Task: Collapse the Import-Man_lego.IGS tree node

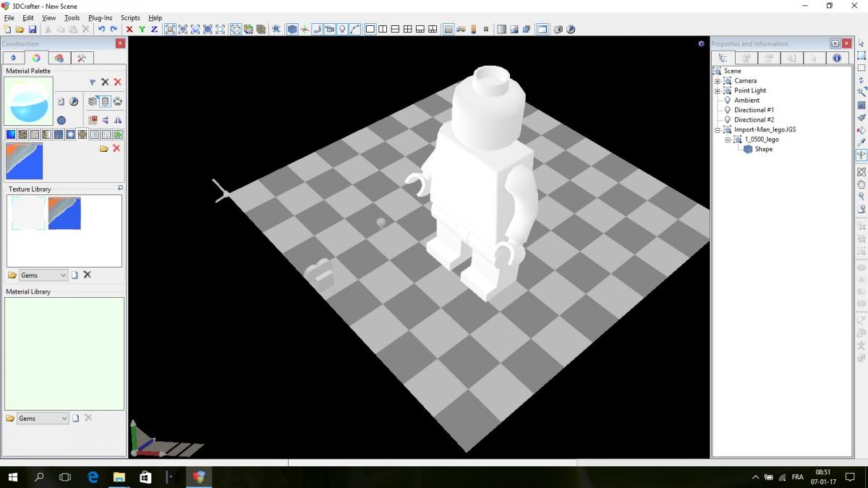Action: tap(718, 130)
